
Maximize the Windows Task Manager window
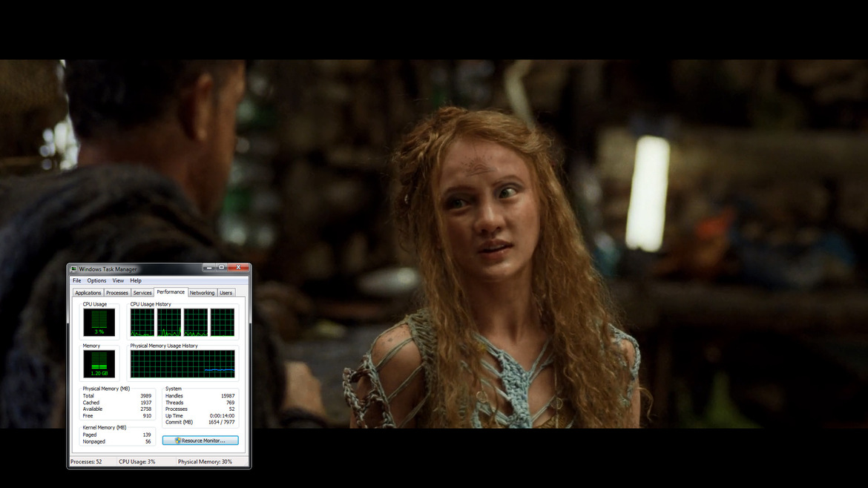coord(221,268)
